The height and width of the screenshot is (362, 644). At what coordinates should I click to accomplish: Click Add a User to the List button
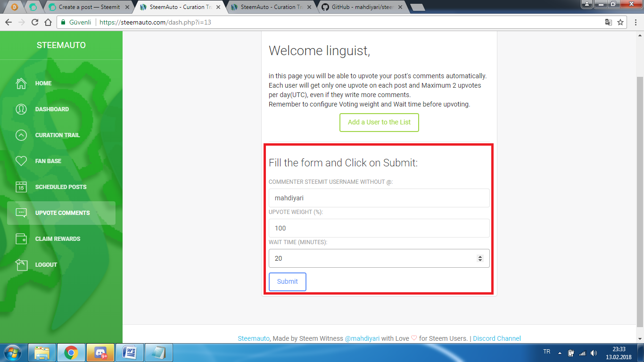point(379,122)
